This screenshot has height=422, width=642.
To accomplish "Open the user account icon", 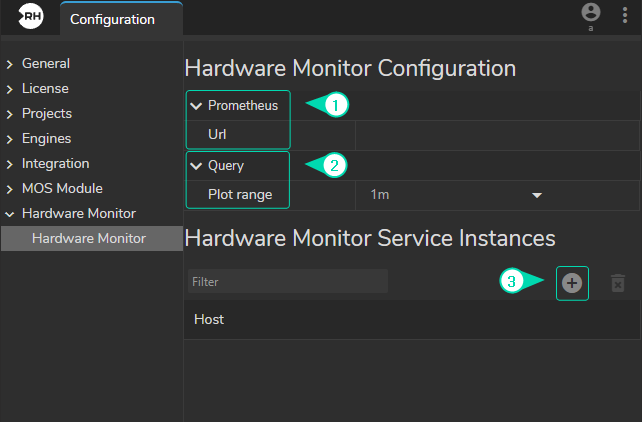I will tap(591, 13).
